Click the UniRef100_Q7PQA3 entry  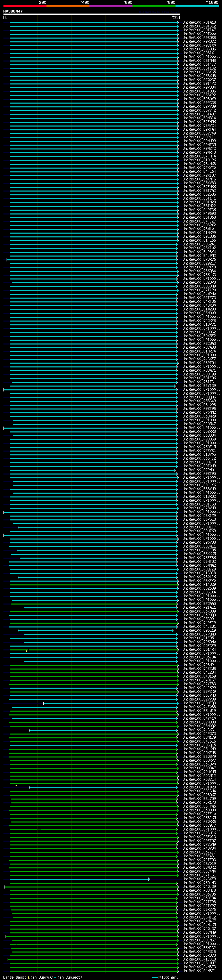point(199,634)
